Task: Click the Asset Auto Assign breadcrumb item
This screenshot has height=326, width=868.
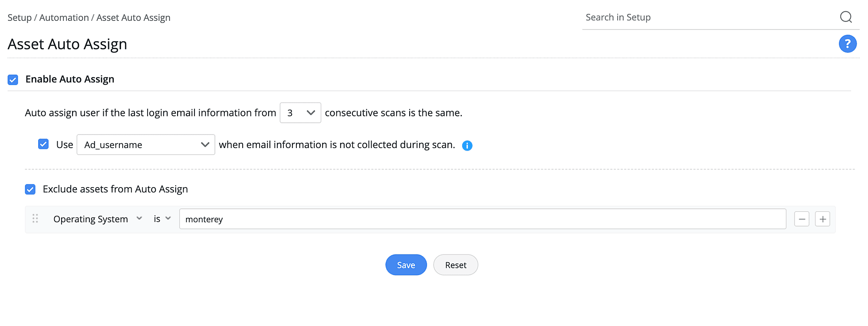Action: coord(133,18)
